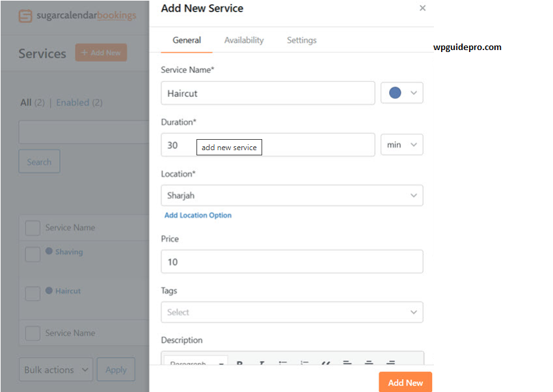The width and height of the screenshot is (553, 392).
Task: Click the Sugar Calendar Bookings logo icon
Action: 25,16
